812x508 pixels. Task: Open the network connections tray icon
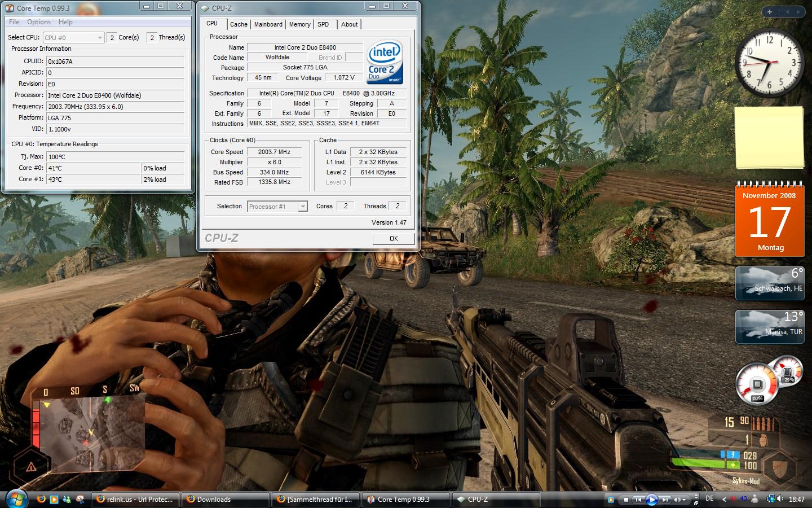click(x=770, y=499)
